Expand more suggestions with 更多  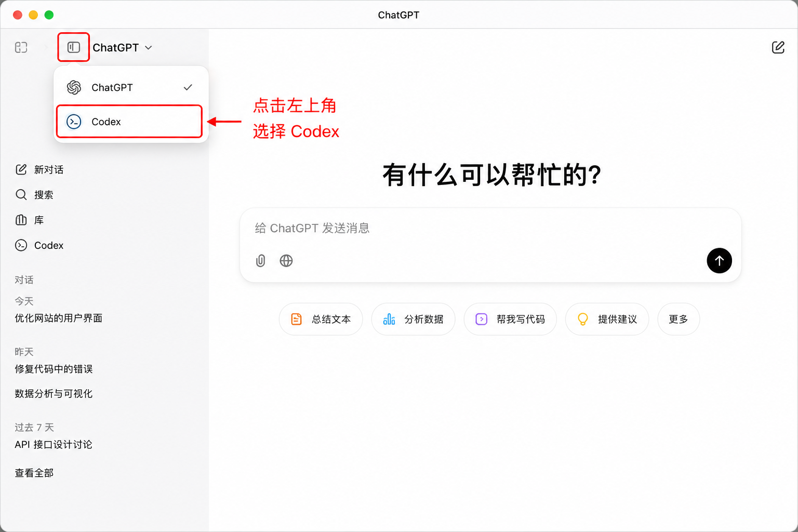pos(679,319)
